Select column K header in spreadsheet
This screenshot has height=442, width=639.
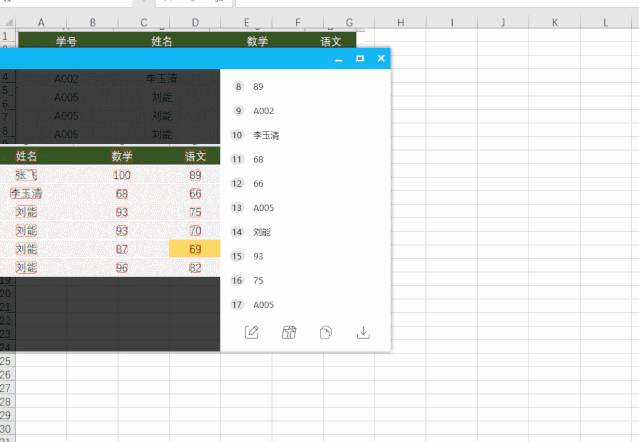pyautogui.click(x=553, y=21)
